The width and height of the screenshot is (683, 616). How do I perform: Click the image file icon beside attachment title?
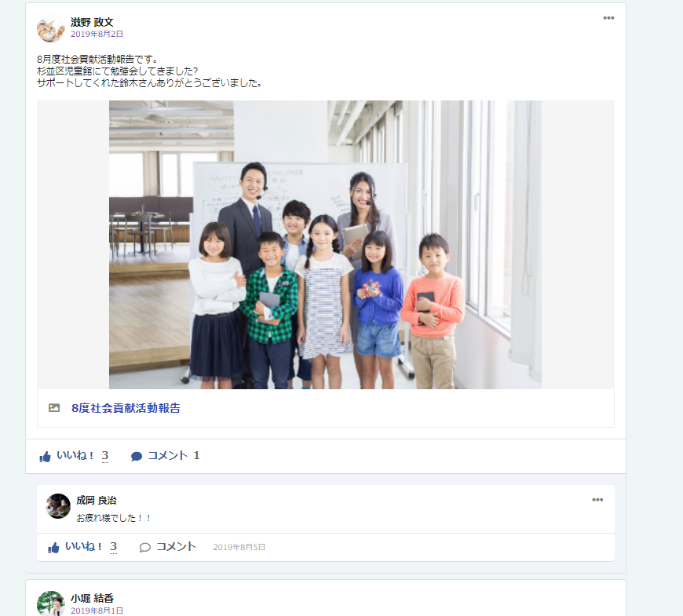pos(54,408)
